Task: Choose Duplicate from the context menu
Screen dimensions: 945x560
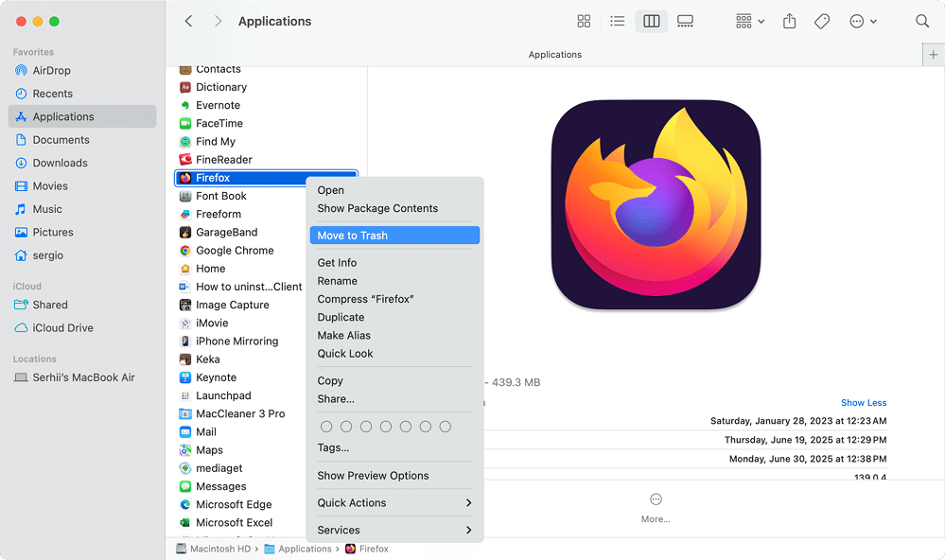Action: pos(394,317)
